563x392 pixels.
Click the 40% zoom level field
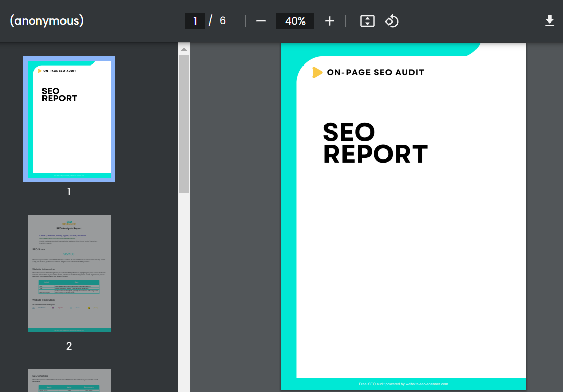[295, 21]
